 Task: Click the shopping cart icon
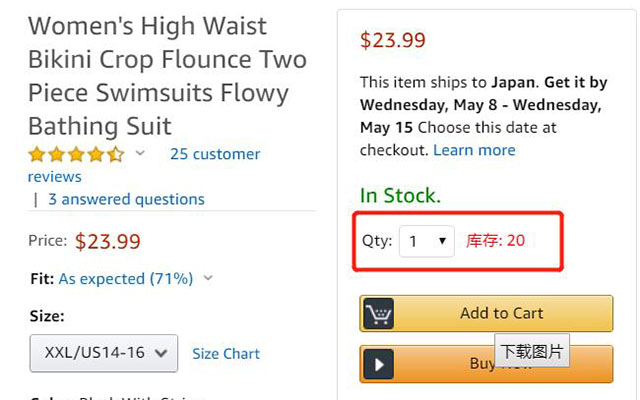click(x=378, y=314)
